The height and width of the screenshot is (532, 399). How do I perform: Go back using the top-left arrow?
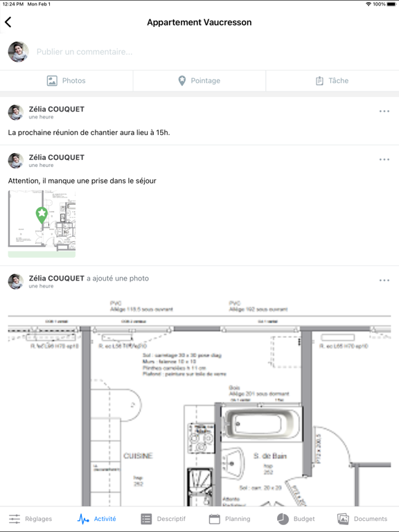(x=8, y=22)
